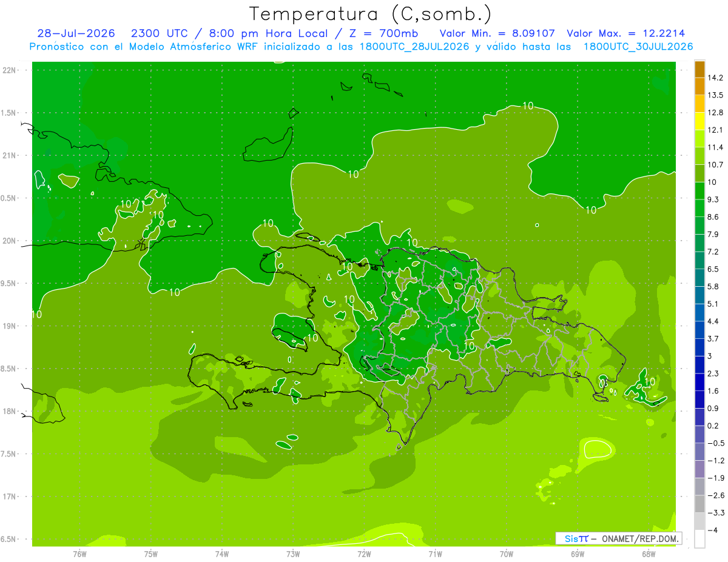The height and width of the screenshot is (562, 728).
Task: Click the "75W" longitude axis label
Action: coord(150,554)
